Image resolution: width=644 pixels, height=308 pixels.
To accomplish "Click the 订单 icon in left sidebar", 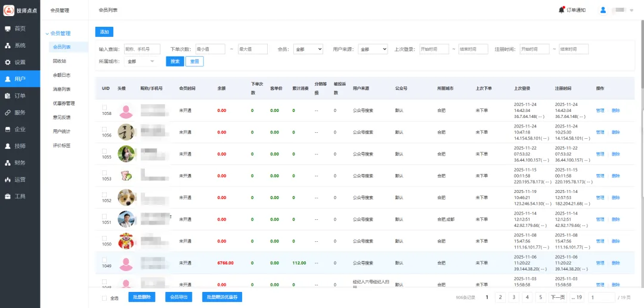I will point(8,95).
